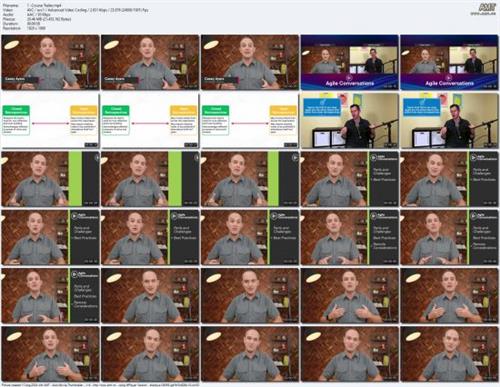Click the yellow box in the first diagram thumbnail
This screenshot has height=387, width=500.
(83, 120)
